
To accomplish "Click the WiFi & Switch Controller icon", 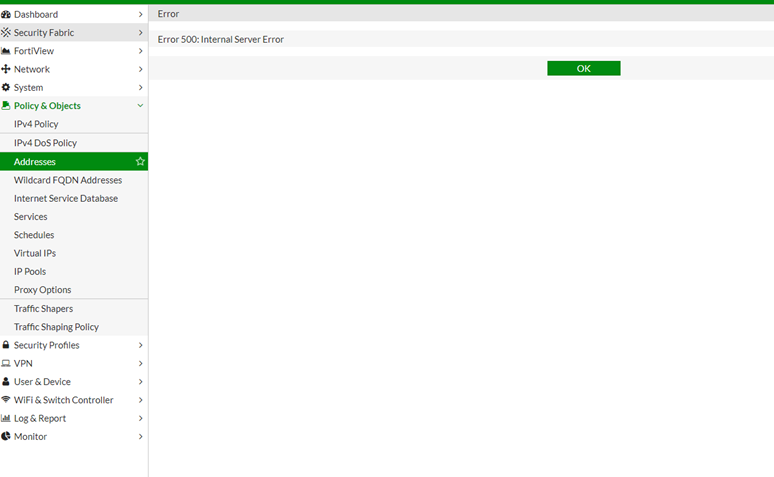I will coord(6,400).
